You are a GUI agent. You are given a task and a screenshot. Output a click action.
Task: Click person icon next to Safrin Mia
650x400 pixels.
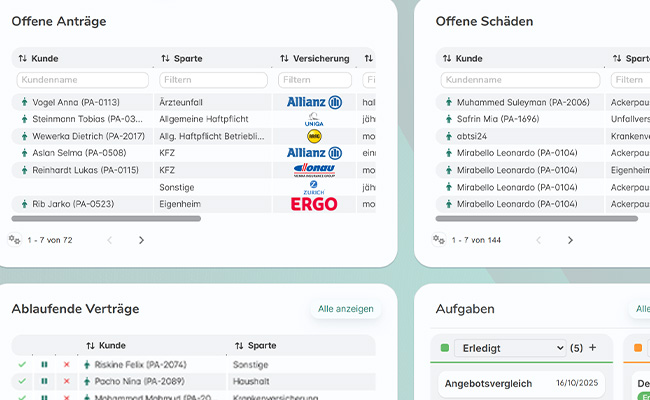[449, 119]
